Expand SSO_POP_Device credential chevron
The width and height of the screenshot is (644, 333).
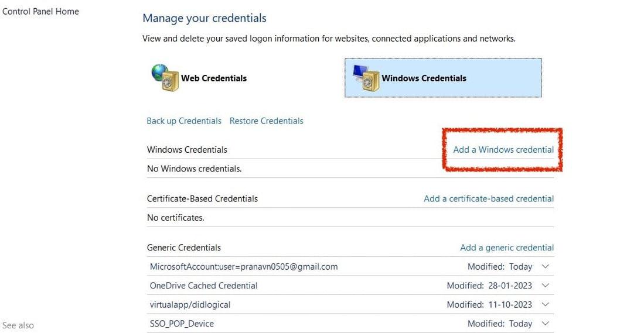(546, 324)
